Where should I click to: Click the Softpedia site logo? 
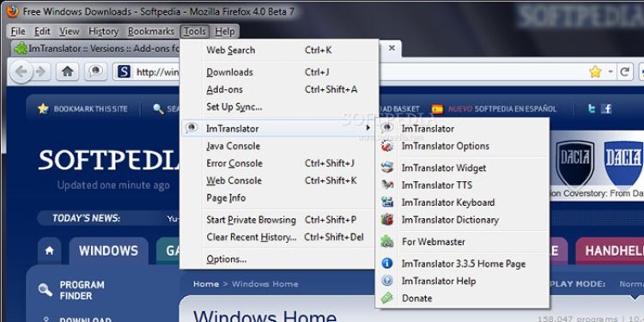click(110, 160)
